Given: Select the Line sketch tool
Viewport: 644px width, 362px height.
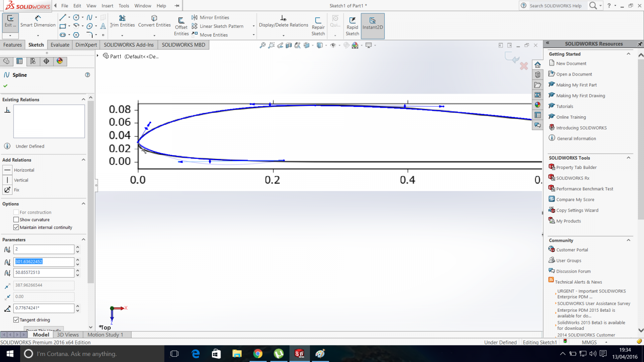Looking at the screenshot, I should click(62, 17).
